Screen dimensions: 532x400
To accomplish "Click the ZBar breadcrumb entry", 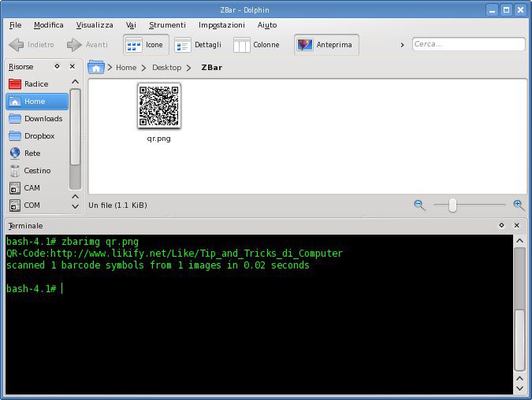I will click(x=212, y=68).
